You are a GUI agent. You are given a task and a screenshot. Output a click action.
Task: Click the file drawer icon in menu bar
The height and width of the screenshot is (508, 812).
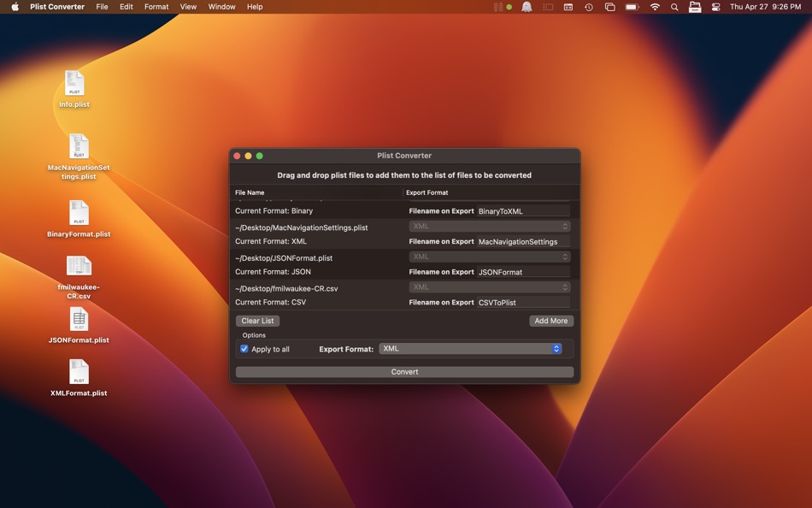pyautogui.click(x=695, y=7)
